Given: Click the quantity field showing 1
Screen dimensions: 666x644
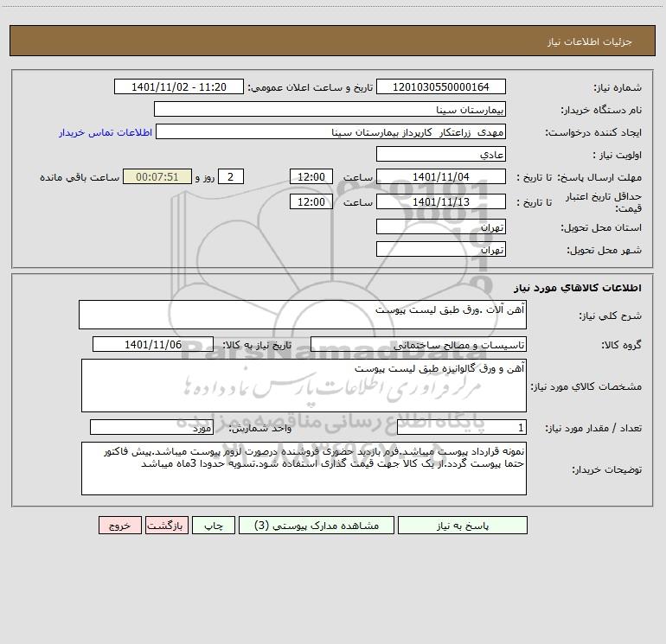Looking at the screenshot, I should coord(462,428).
